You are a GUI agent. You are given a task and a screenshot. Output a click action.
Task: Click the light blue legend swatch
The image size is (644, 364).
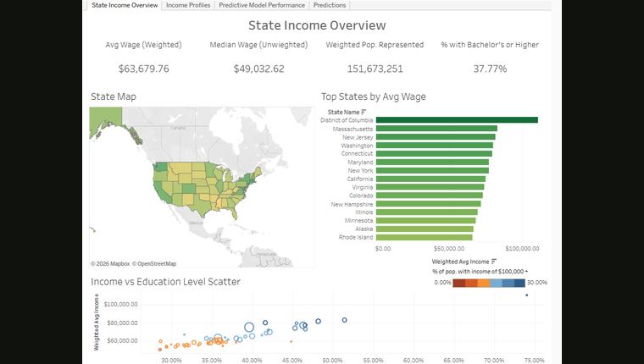click(x=495, y=283)
